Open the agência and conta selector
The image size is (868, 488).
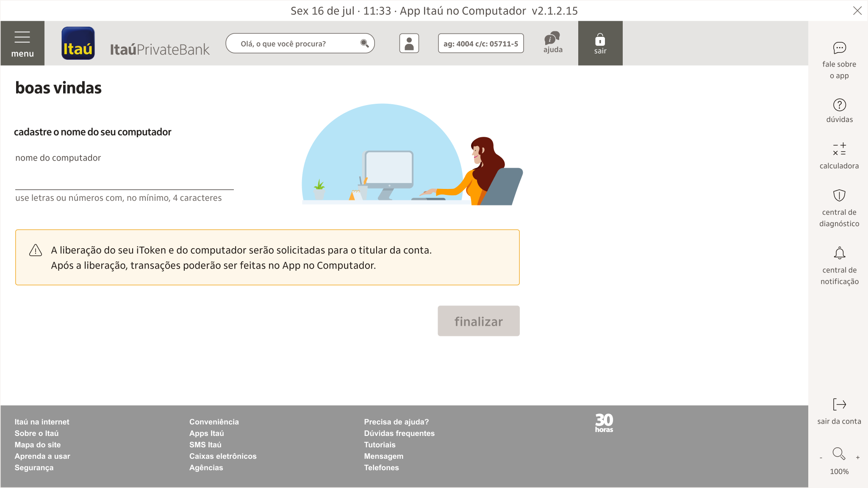pos(481,43)
